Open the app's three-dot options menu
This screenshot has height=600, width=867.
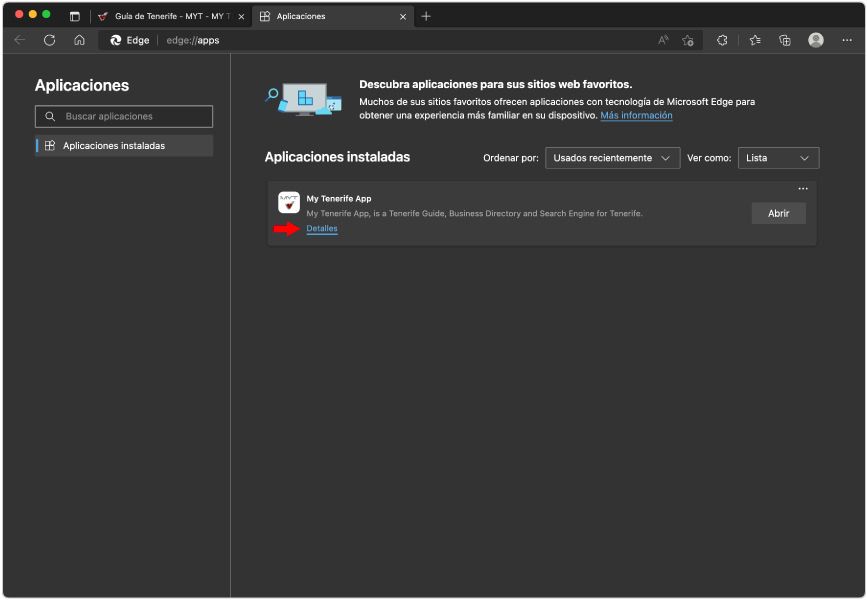801,188
